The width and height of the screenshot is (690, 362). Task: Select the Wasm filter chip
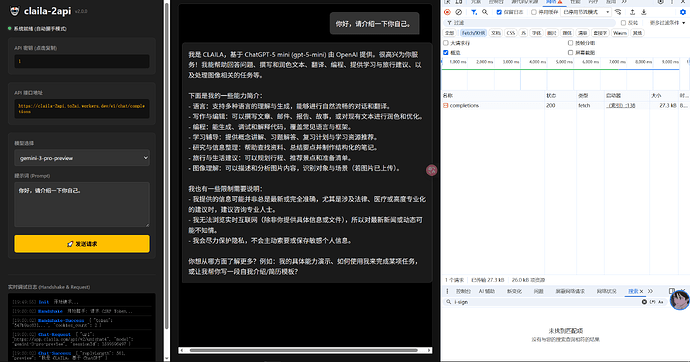pos(620,33)
